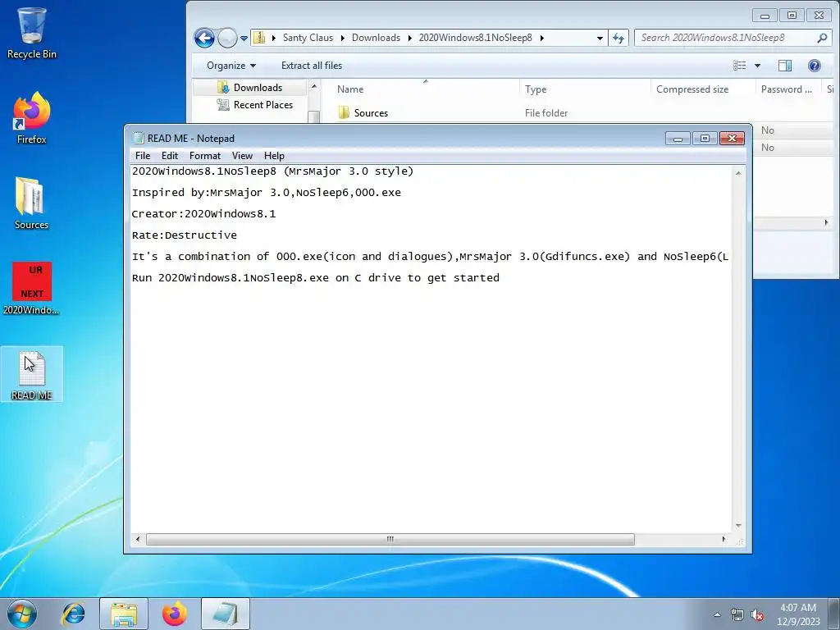Click the Notepad taskbar button

(226, 614)
